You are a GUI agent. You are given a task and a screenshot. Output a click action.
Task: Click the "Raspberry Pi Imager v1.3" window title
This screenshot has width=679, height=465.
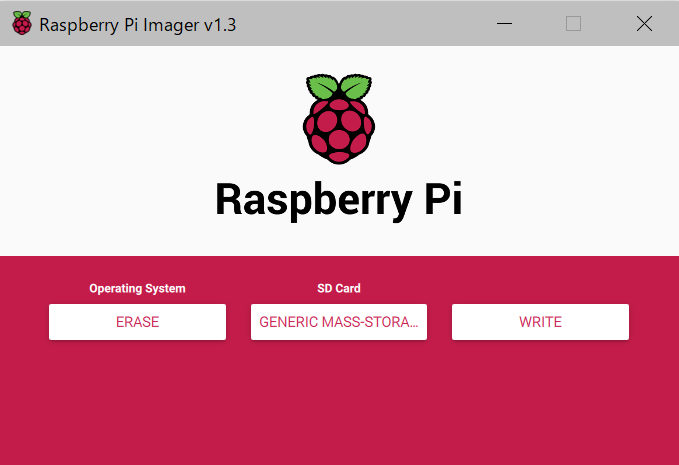[138, 25]
